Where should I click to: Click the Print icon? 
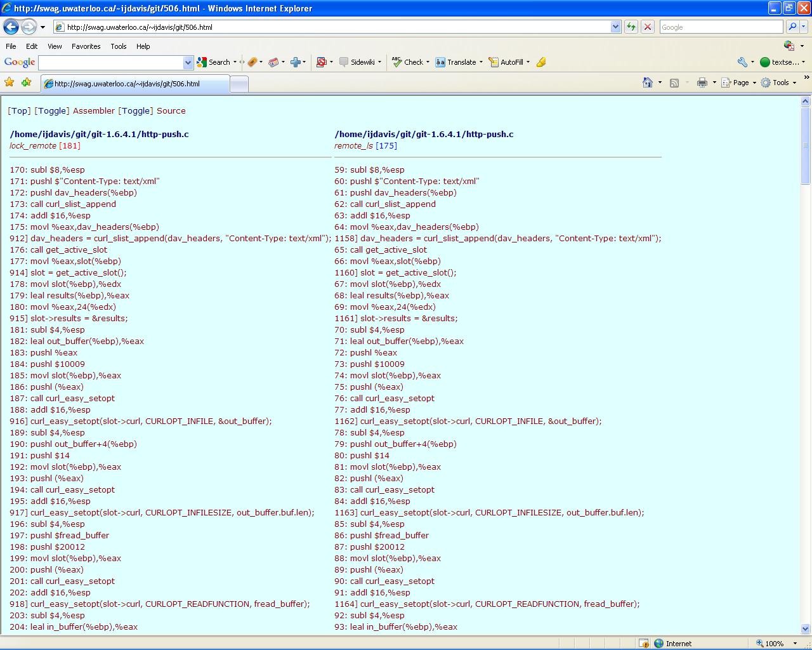pyautogui.click(x=702, y=83)
